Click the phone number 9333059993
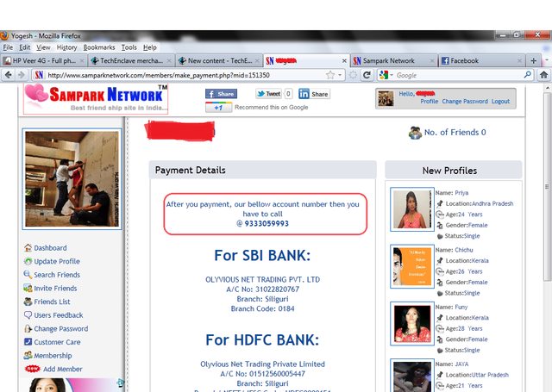Screen dimensions: 552x392 (x=267, y=223)
